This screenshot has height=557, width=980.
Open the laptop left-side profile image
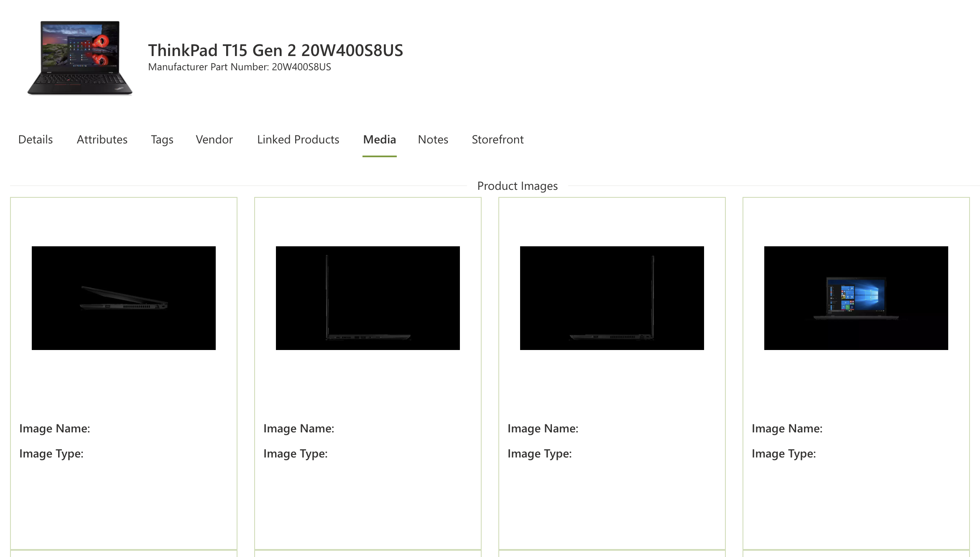pos(368,298)
